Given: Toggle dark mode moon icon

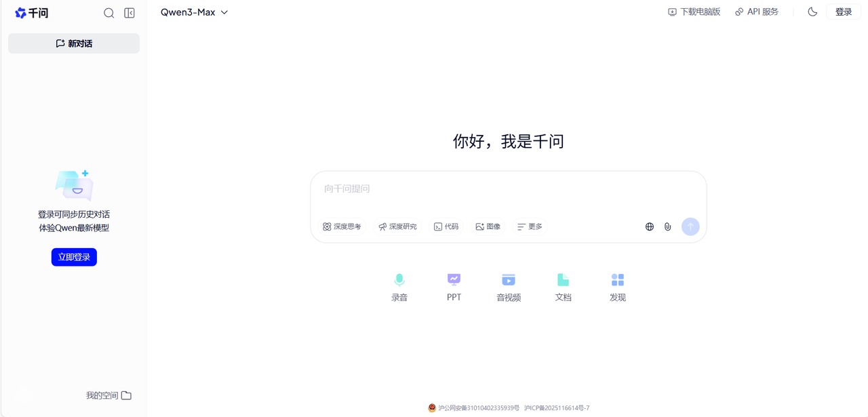Looking at the screenshot, I should click(x=812, y=12).
